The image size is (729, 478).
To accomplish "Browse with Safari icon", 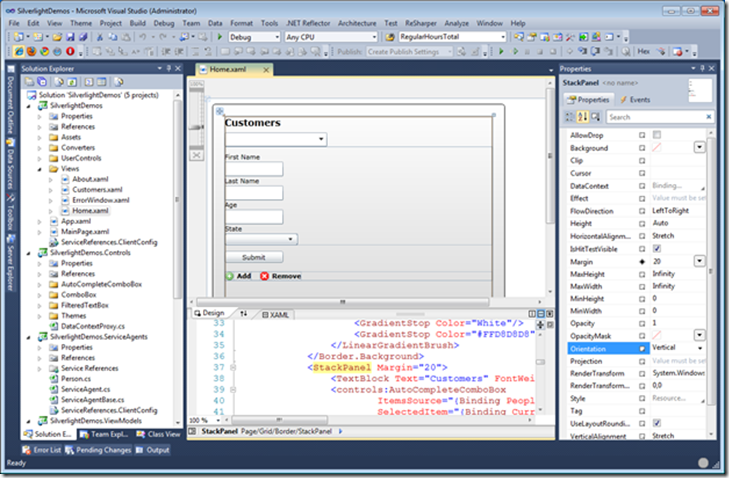I will point(57,52).
